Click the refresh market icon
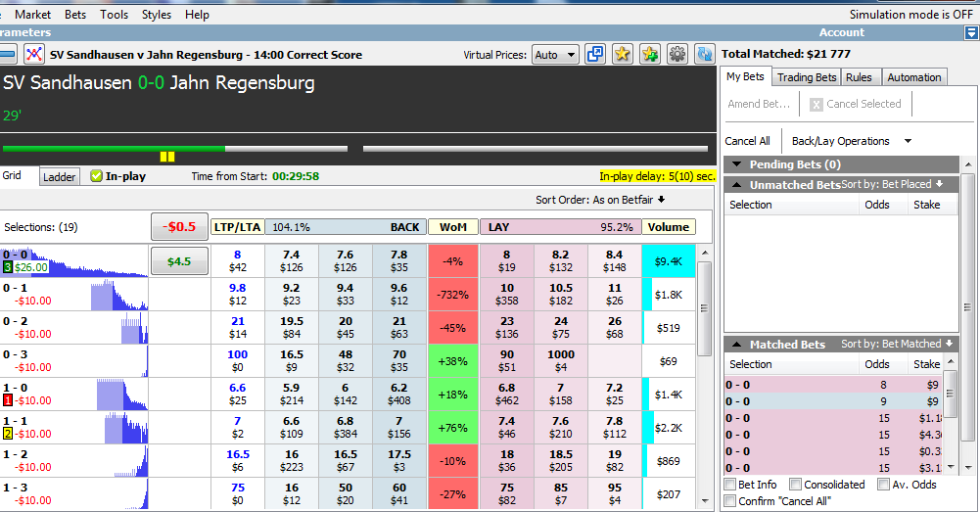The width and height of the screenshot is (980, 512). (x=704, y=55)
